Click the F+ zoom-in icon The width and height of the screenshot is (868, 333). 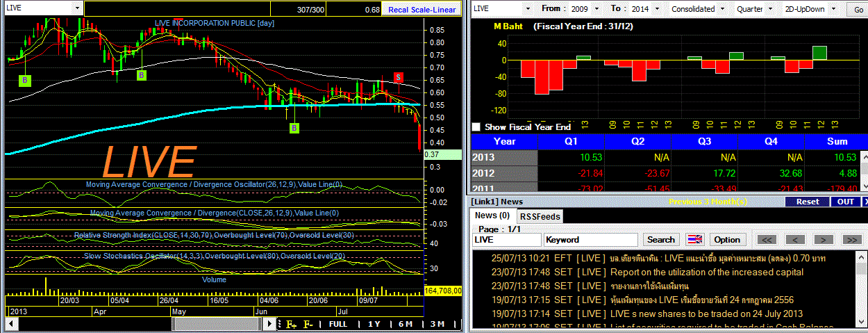point(291,324)
